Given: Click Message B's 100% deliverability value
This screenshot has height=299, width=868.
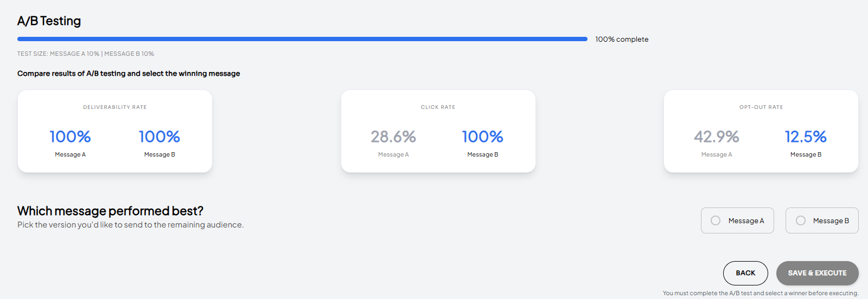Looking at the screenshot, I should pyautogui.click(x=159, y=136).
